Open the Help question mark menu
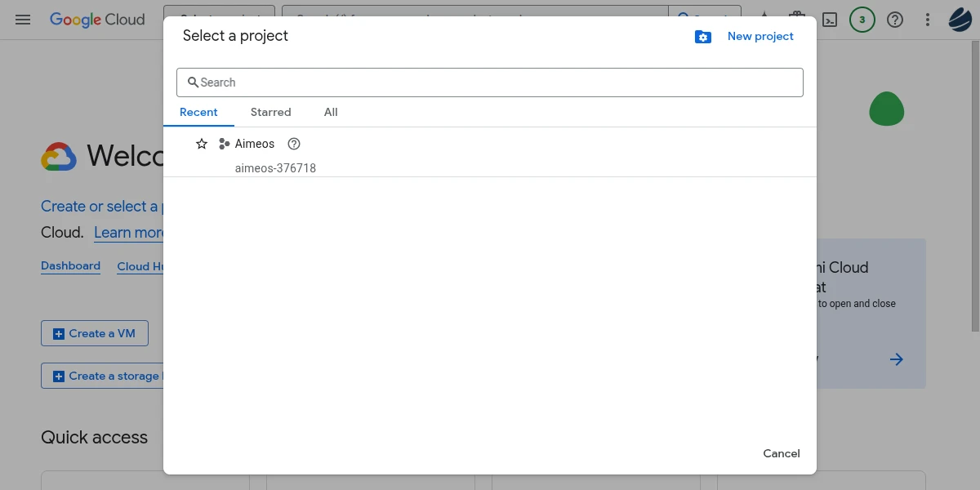Image resolution: width=980 pixels, height=490 pixels. click(895, 20)
